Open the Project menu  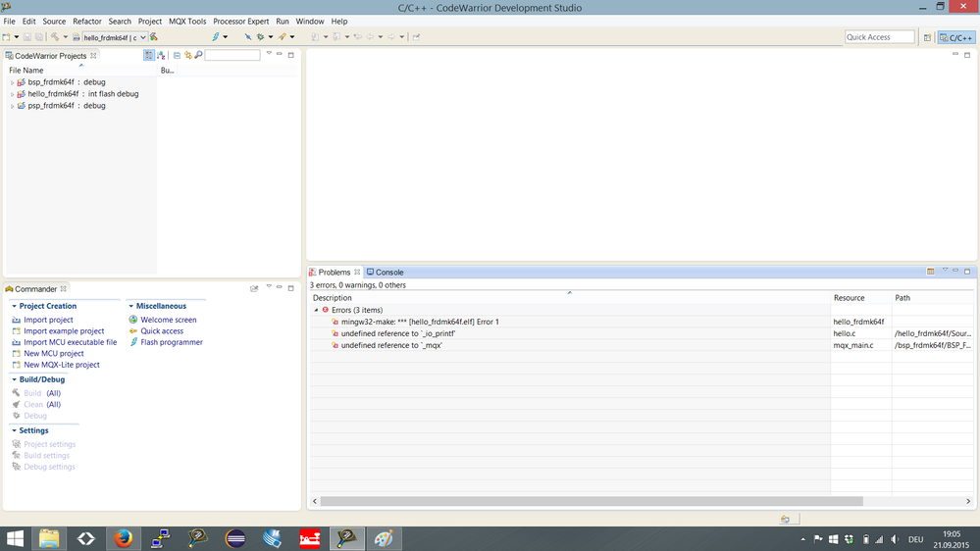tap(149, 22)
